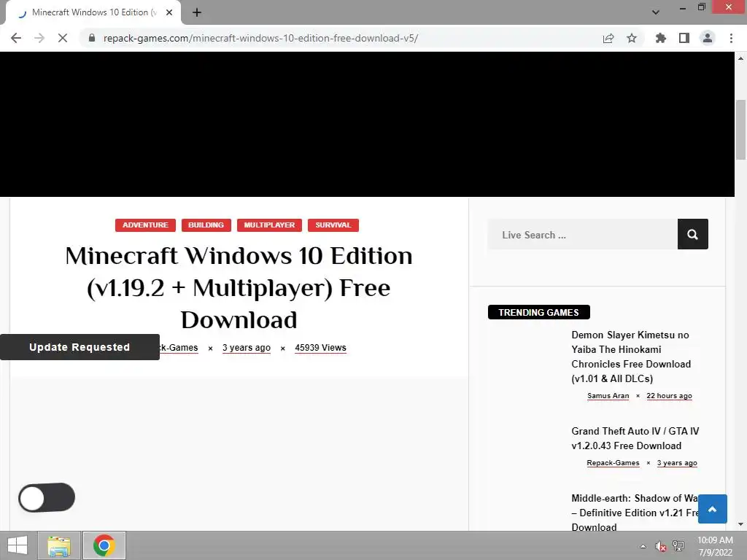Screen dimensions: 747x560
Task: Open Chrome three-dot menu
Action: tap(731, 38)
